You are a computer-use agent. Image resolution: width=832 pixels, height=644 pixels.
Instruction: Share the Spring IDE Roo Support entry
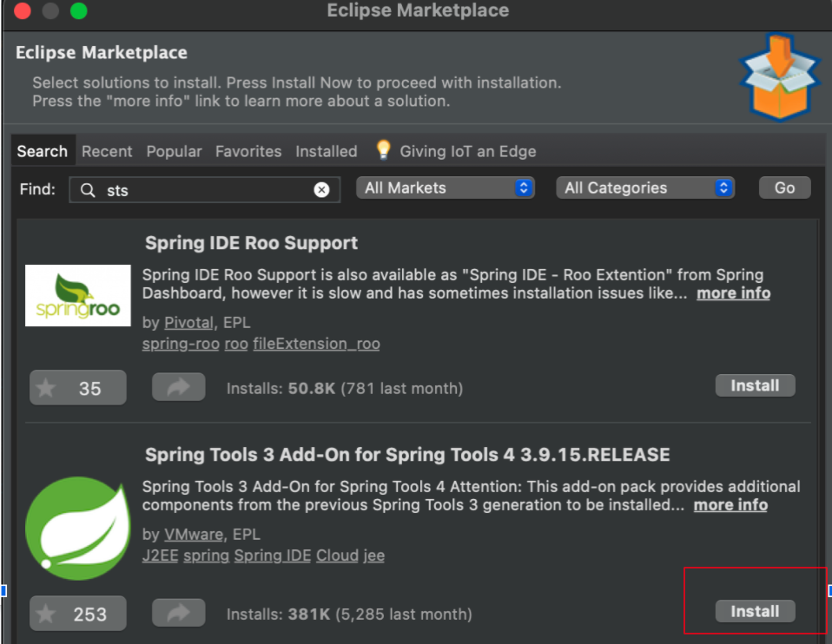[x=179, y=387]
